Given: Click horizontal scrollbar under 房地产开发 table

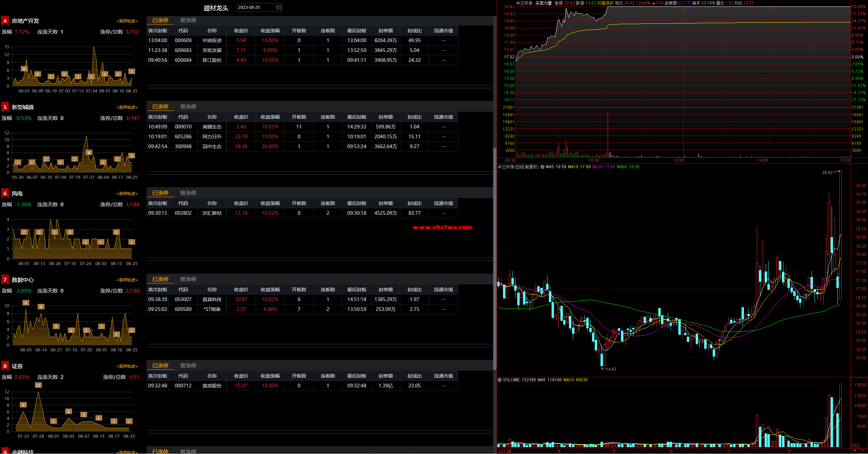Looking at the screenshot, I should point(319,87).
